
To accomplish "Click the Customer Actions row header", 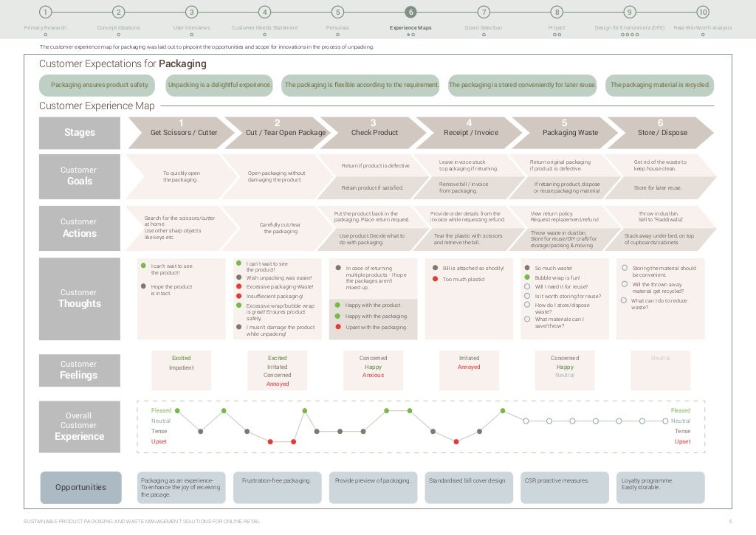I will 80,228.
